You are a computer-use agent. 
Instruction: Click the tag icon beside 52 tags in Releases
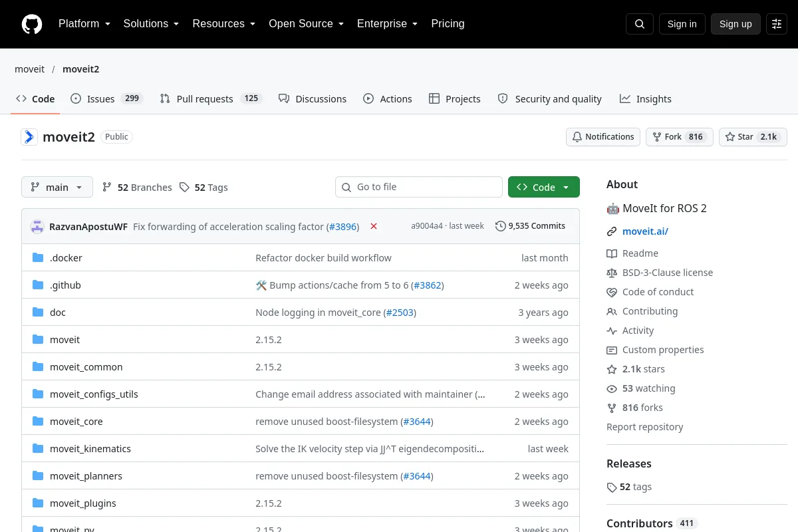tap(612, 487)
